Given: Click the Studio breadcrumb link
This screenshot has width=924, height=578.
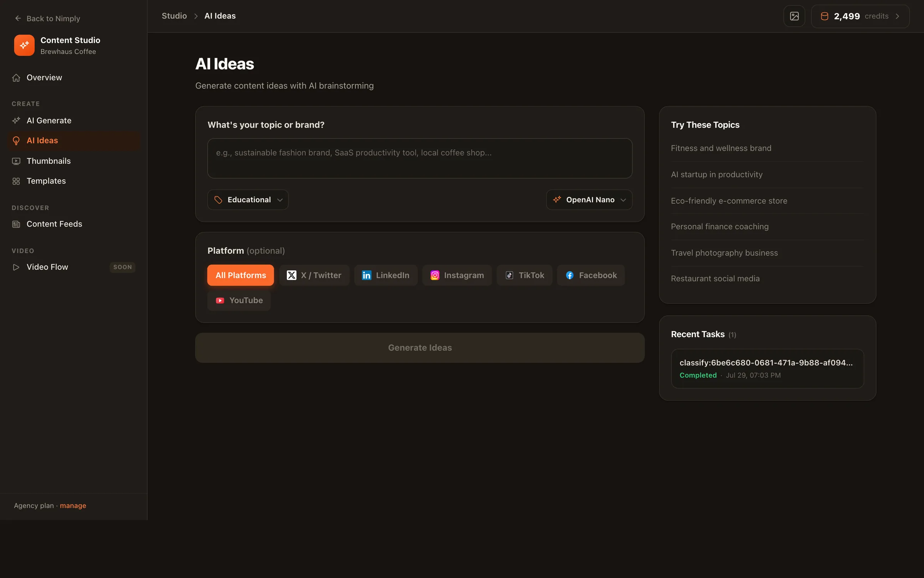Looking at the screenshot, I should pos(174,16).
